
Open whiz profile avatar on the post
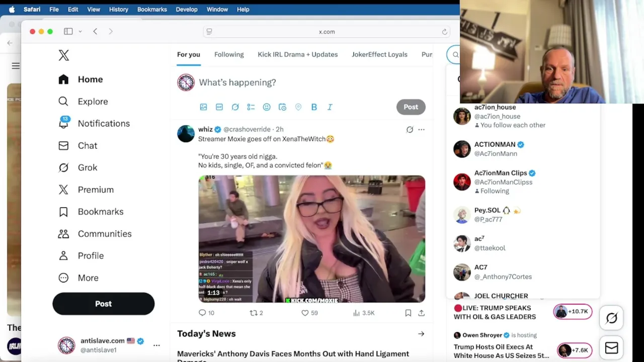(x=186, y=134)
